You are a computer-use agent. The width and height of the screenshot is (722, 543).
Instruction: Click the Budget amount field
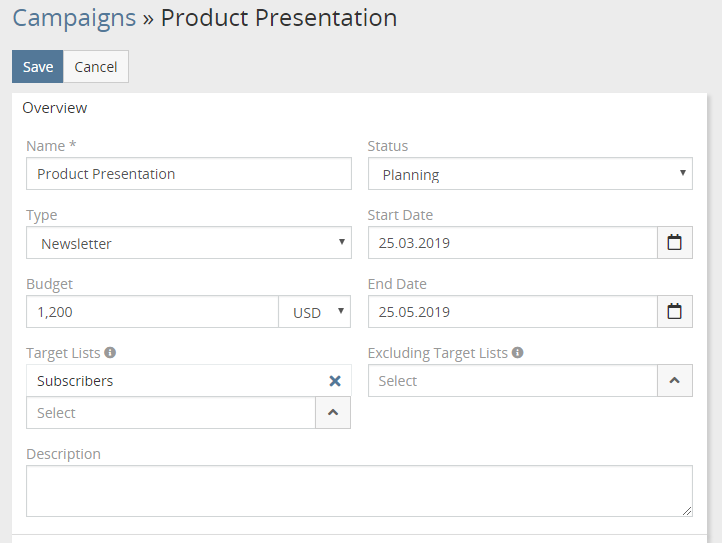pyautogui.click(x=152, y=312)
